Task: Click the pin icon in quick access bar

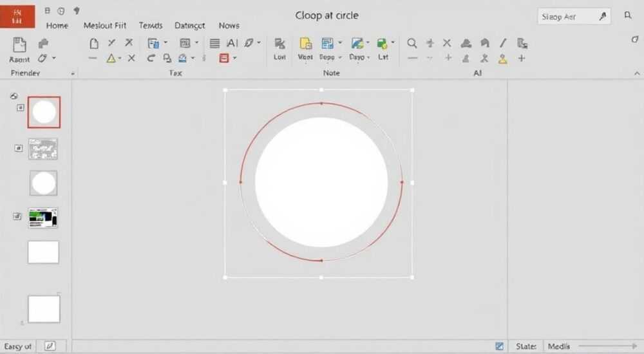Action: pos(77,11)
